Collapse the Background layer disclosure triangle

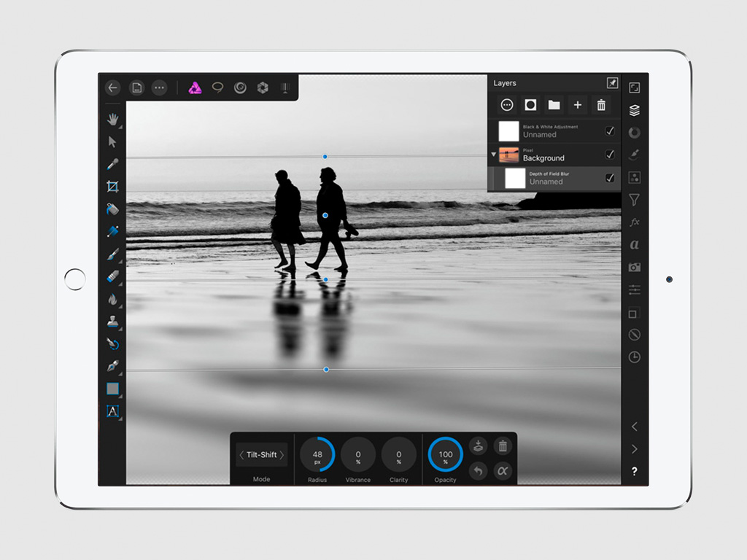(494, 155)
